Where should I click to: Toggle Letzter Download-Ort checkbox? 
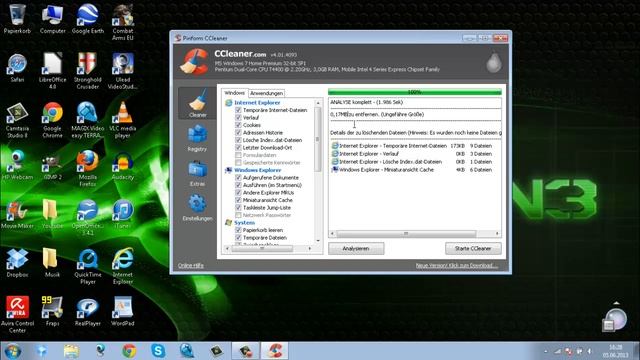pos(238,147)
